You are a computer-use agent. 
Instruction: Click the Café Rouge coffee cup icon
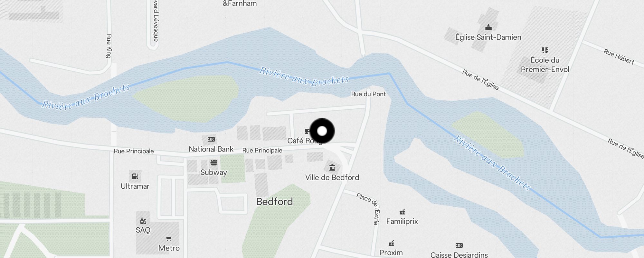307,131
